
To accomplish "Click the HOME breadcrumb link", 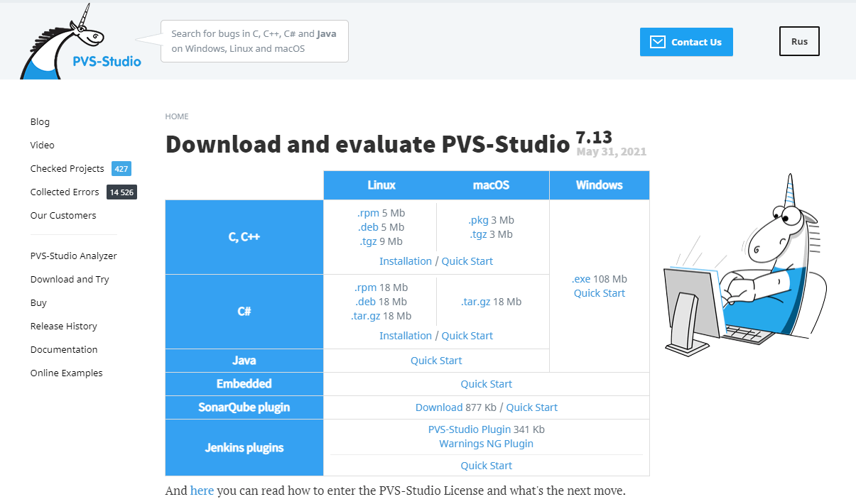I will [177, 116].
